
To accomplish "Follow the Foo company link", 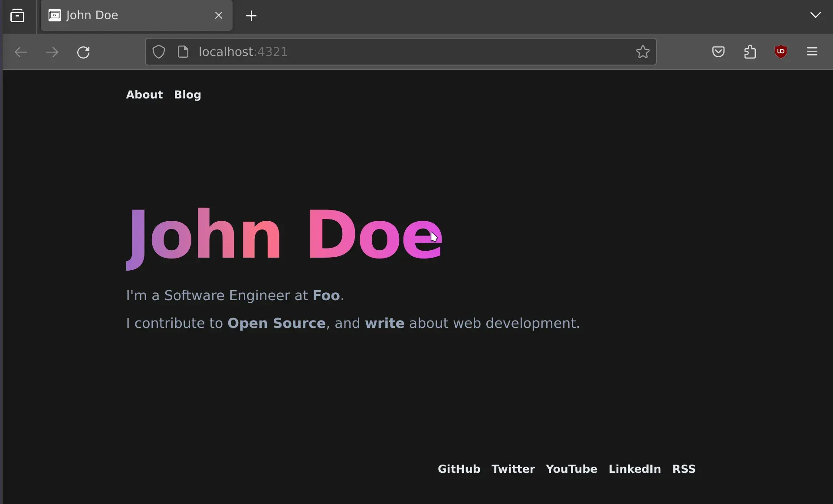I will pos(326,295).
